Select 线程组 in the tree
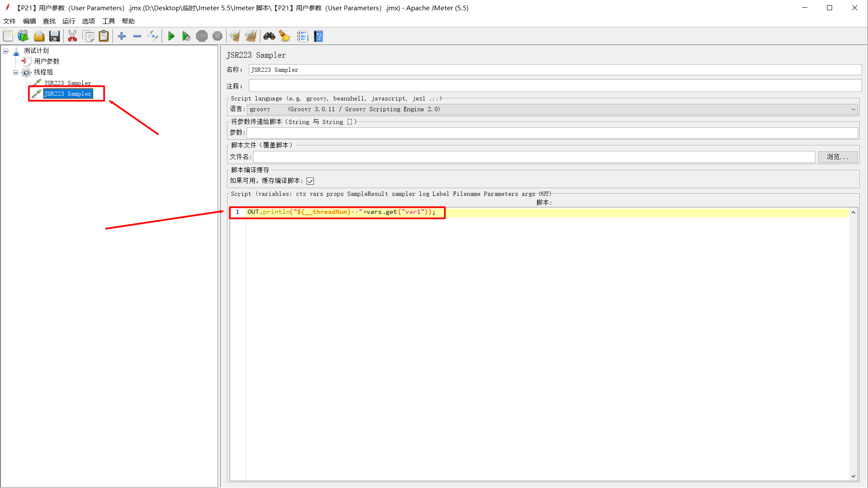Viewport: 868px width, 488px height. [x=44, y=72]
